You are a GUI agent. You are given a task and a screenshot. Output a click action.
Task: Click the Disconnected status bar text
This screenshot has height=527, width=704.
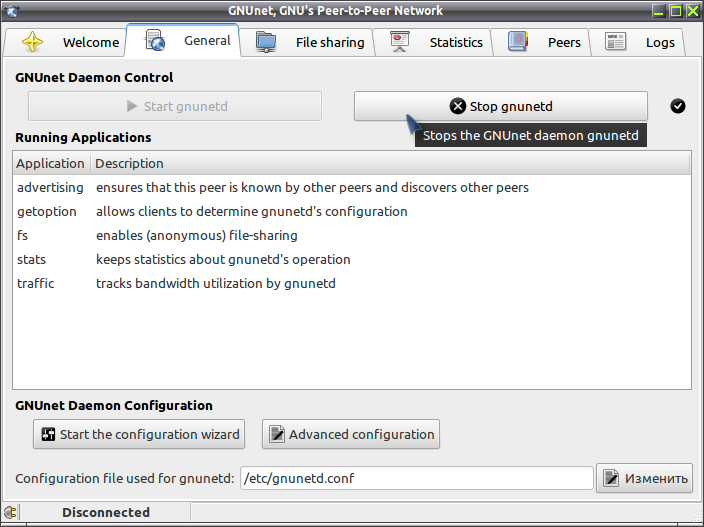coord(106,512)
